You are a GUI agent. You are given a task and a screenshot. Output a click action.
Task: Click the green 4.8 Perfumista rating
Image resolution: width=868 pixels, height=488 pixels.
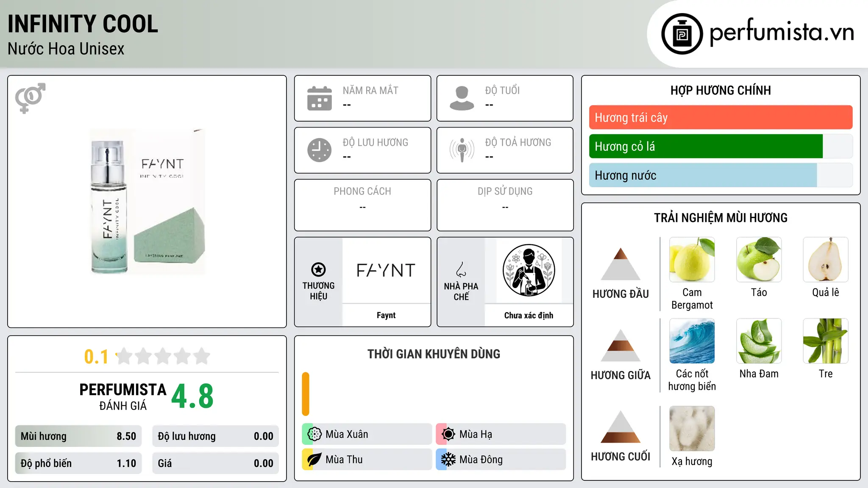click(x=192, y=396)
